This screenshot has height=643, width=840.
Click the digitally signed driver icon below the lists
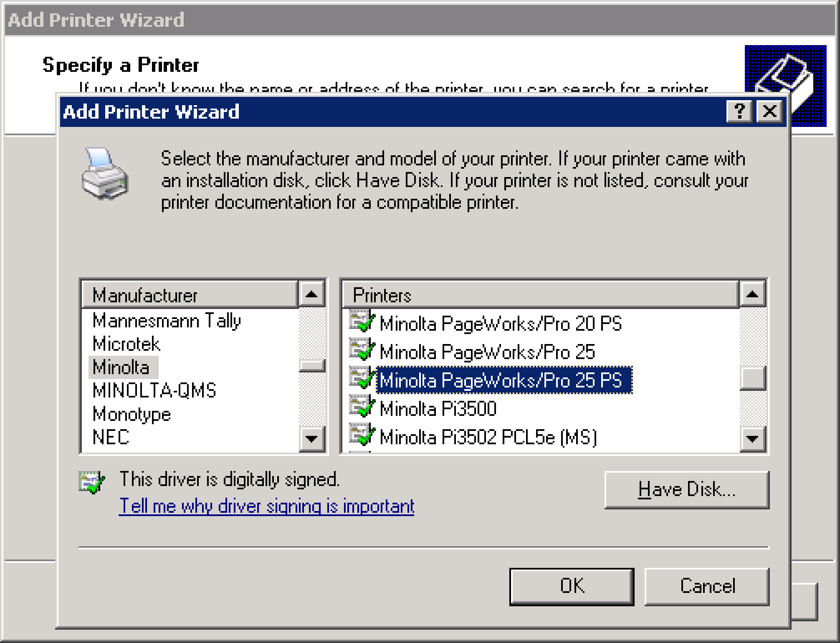[x=92, y=482]
